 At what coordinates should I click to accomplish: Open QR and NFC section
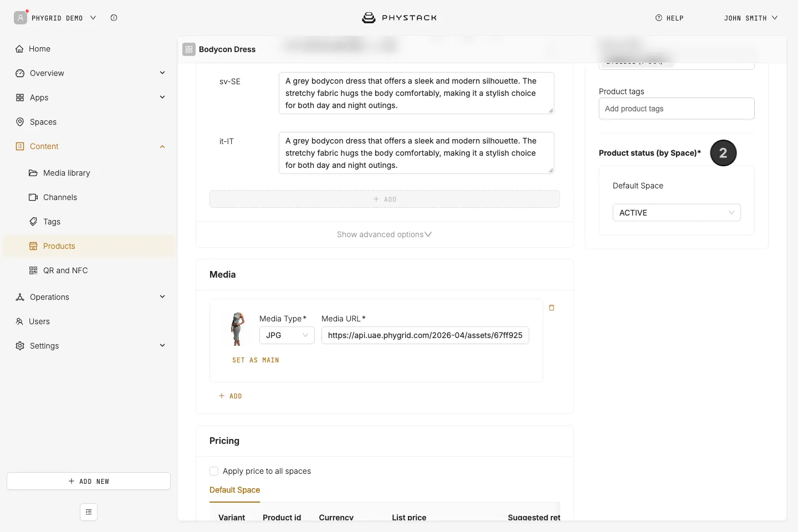click(x=65, y=270)
